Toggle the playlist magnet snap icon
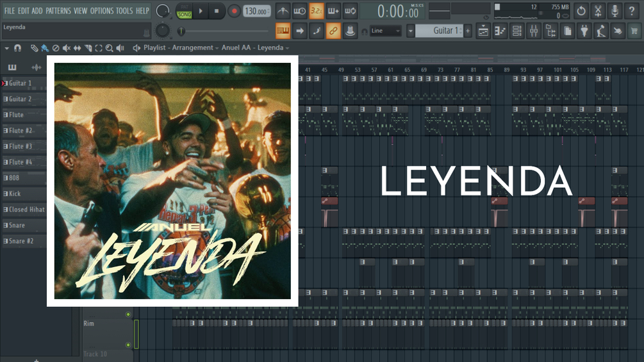644x362 pixels. click(x=17, y=48)
